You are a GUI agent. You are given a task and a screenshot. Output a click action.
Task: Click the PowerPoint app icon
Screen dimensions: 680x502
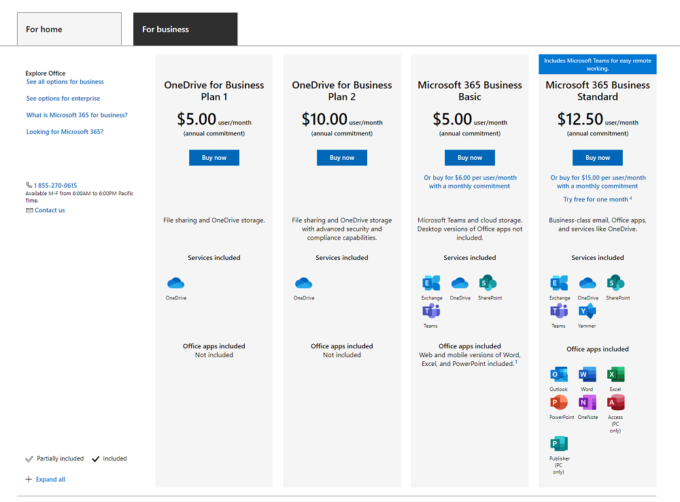(x=559, y=402)
